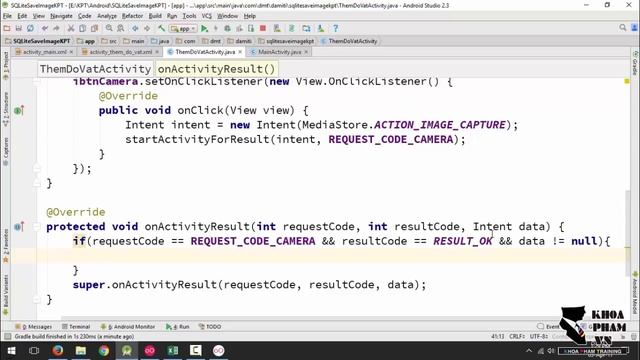This screenshot has width=640, height=360.
Task: Open the Structure side panel
Action: [x=6, y=109]
